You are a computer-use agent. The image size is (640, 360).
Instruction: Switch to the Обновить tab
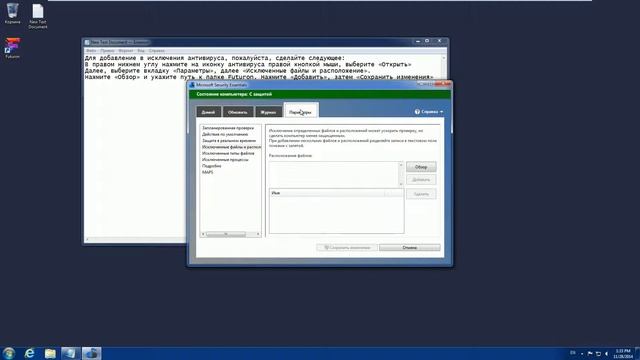click(238, 112)
